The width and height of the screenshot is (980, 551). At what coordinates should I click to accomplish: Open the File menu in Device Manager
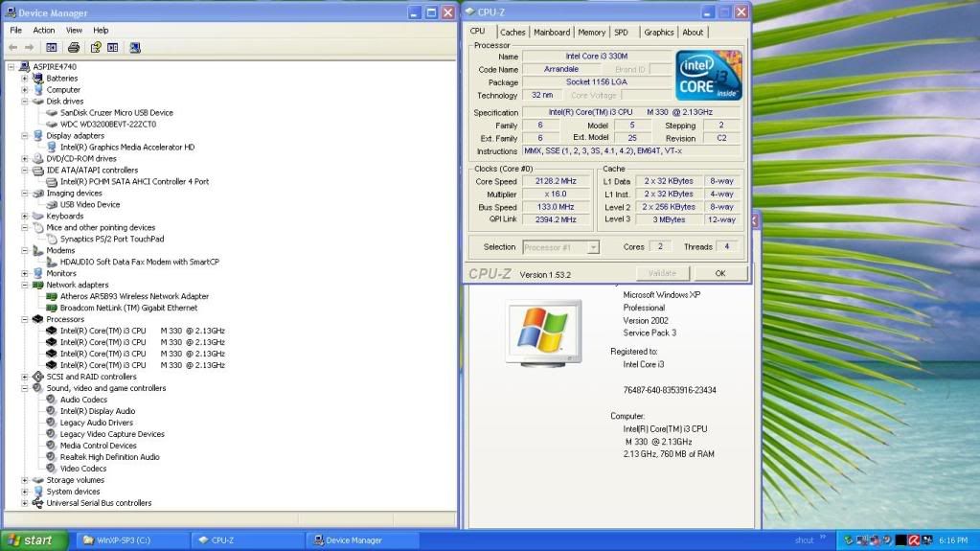click(x=15, y=30)
